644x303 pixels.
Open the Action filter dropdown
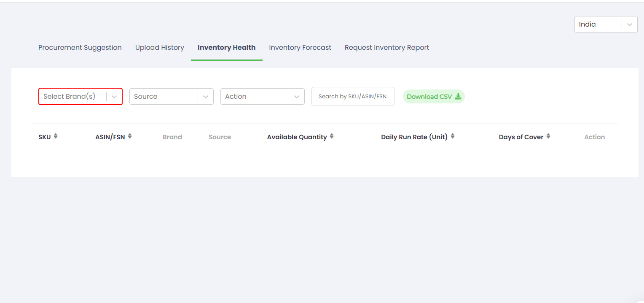262,97
